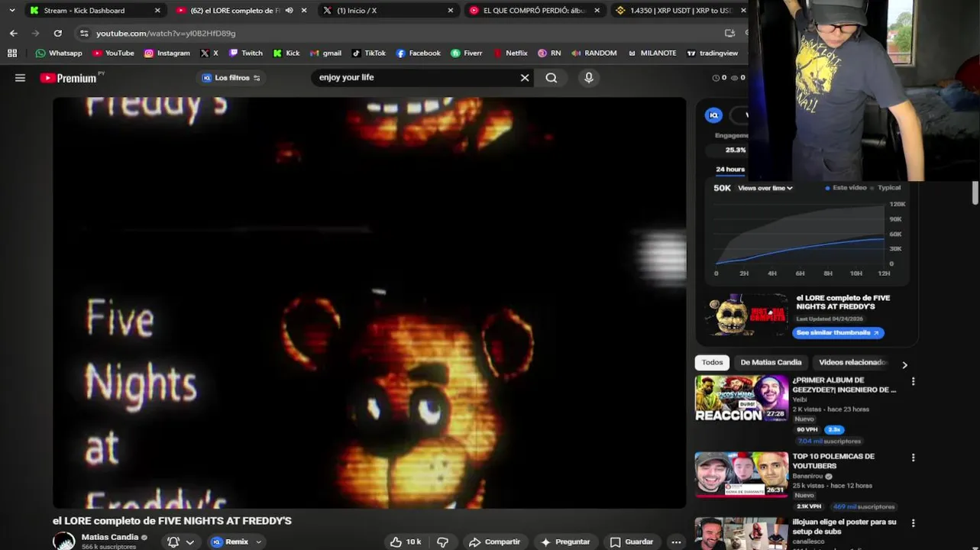This screenshot has height=550, width=980.
Task: Click the Guardar button
Action: click(632, 542)
